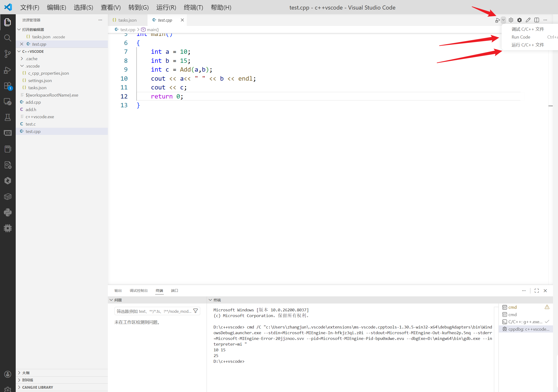Select the cppdbg: c++vscode terminal entry
This screenshot has width=558, height=392.
pos(526,329)
